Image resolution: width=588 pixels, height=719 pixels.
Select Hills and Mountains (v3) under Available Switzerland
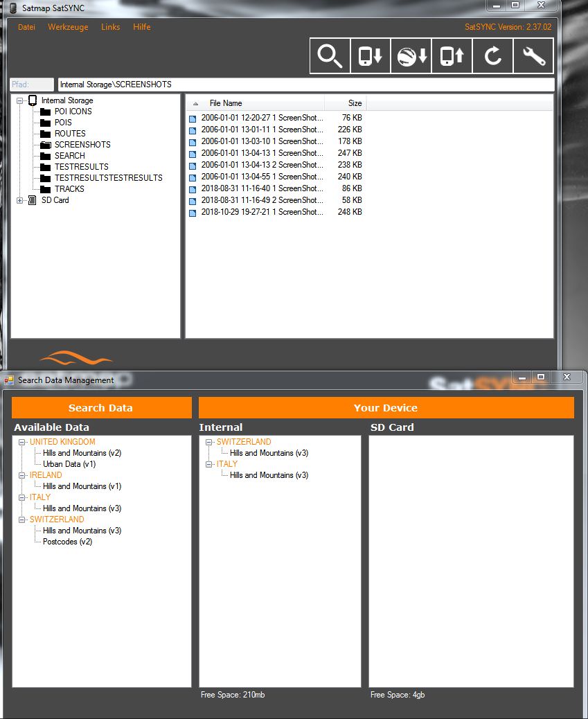(x=82, y=531)
